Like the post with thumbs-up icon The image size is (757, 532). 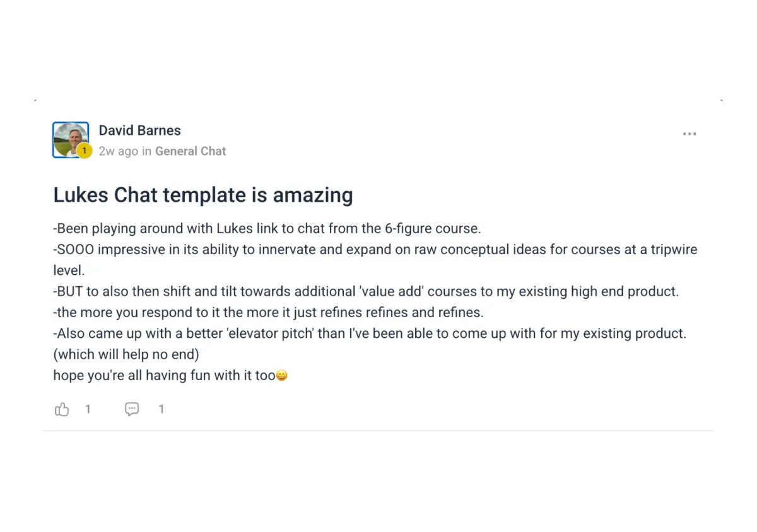[x=62, y=409]
